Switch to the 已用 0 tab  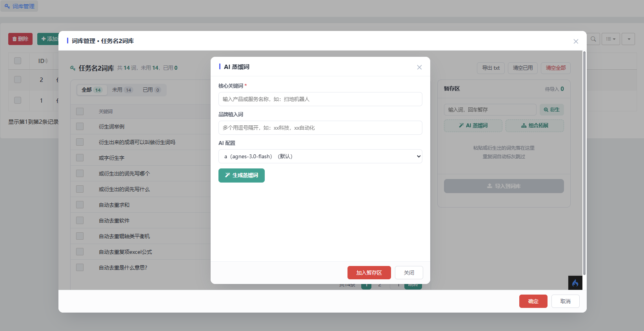(151, 90)
